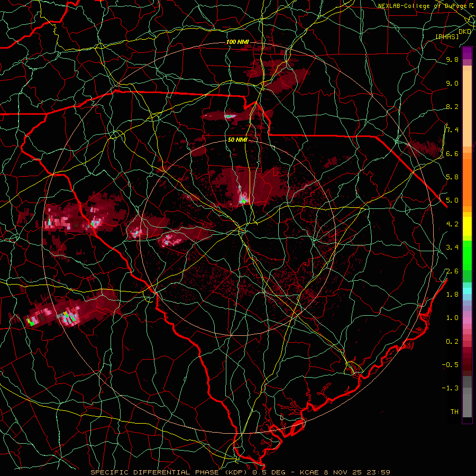
Task: Click the 3.4 value on color scale
Action: point(452,247)
